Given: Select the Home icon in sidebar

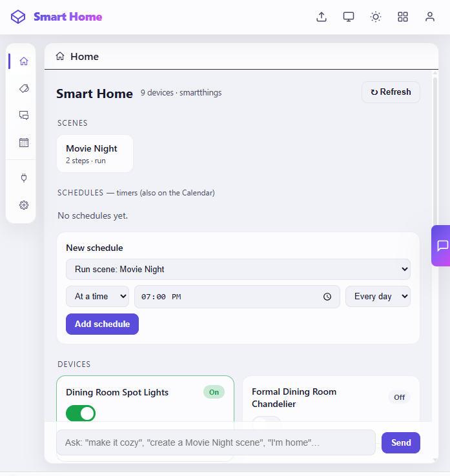Looking at the screenshot, I should (x=24, y=61).
